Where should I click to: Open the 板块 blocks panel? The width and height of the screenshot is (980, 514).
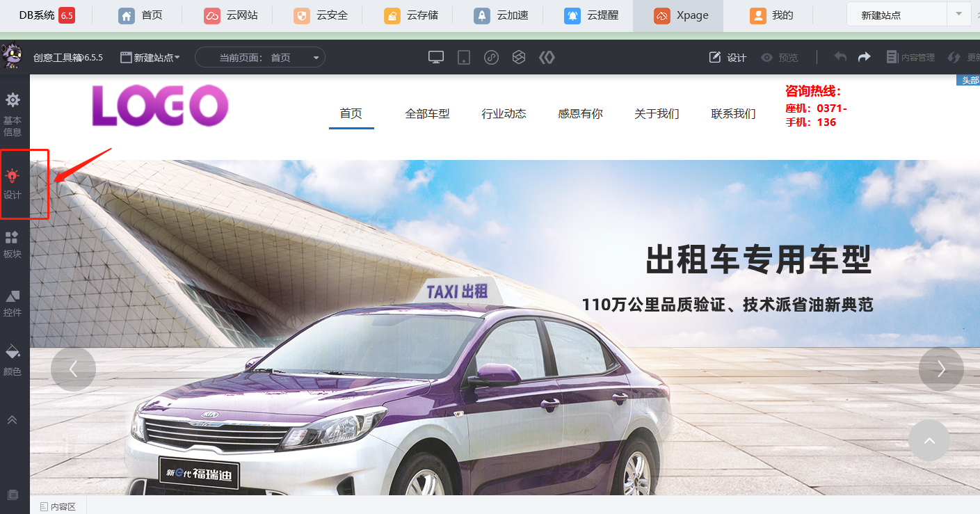click(x=13, y=245)
